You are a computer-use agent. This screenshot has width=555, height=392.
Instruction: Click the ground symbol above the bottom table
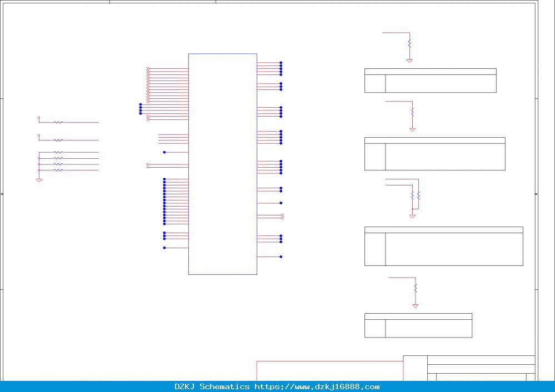[x=416, y=306]
